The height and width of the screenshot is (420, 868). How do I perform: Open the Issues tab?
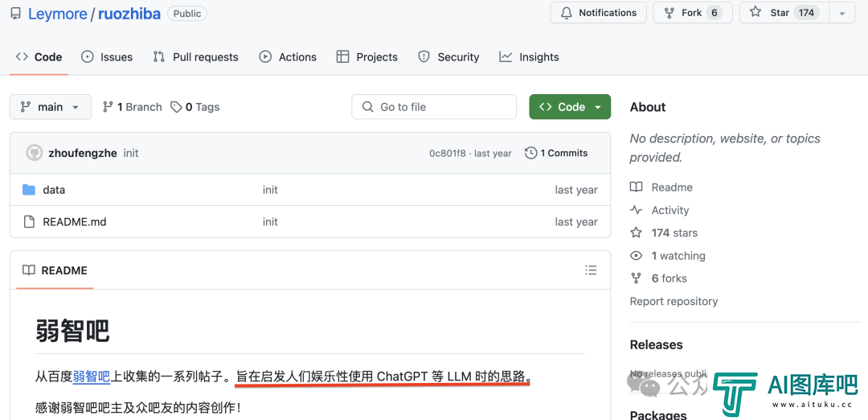tap(107, 57)
